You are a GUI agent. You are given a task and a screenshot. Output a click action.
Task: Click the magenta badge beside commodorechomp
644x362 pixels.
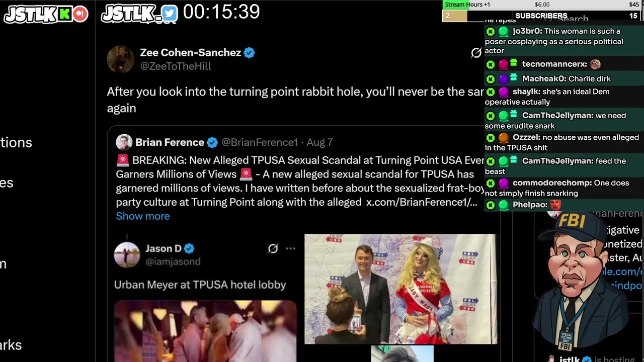(503, 183)
